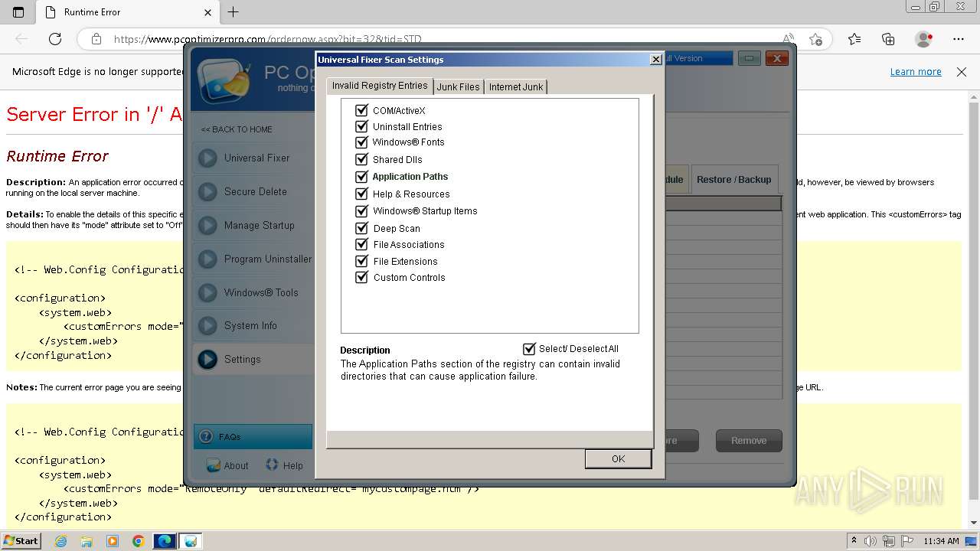Close the Runtime Error tab
This screenshot has width=980, height=551.
pos(207,12)
